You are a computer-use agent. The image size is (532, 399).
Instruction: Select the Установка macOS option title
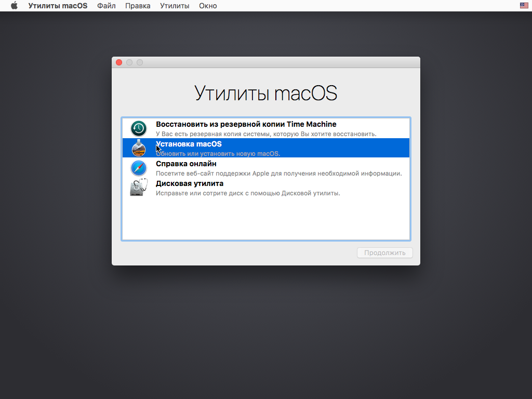[x=189, y=144]
